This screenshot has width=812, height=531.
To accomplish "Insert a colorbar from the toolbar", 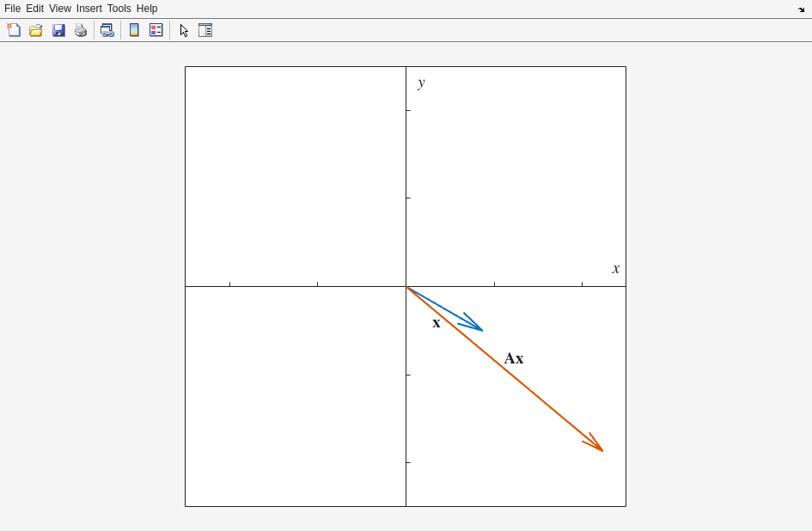I will [134, 30].
